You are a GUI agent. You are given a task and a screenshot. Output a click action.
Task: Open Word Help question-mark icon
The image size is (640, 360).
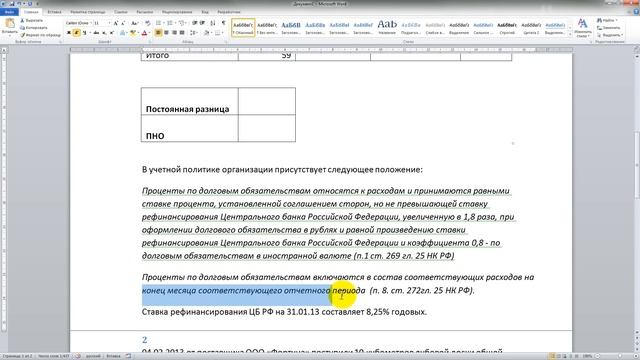(x=636, y=12)
